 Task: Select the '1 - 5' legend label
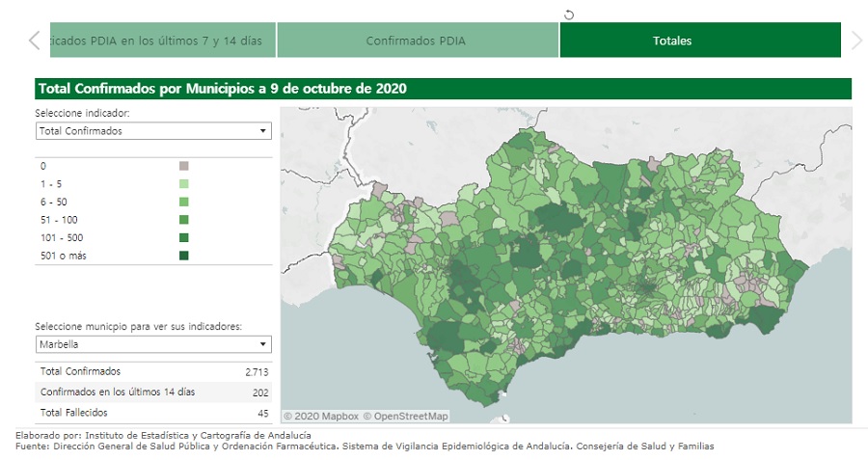coord(51,184)
